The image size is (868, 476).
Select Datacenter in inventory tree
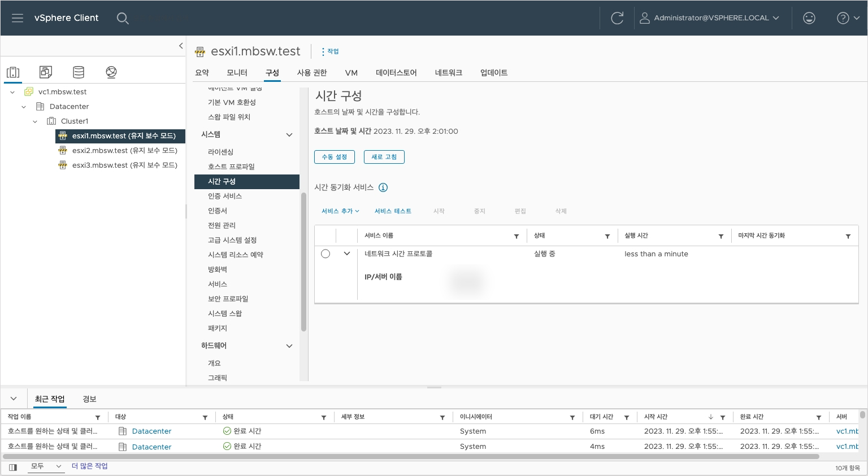69,107
